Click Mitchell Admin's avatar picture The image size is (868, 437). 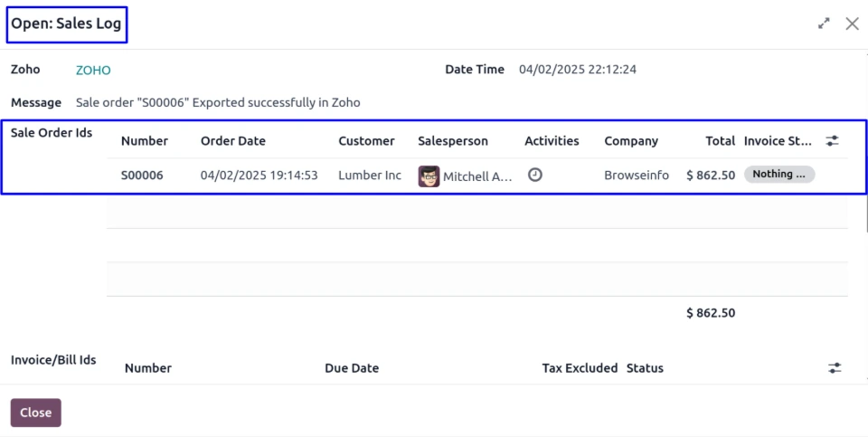429,176
